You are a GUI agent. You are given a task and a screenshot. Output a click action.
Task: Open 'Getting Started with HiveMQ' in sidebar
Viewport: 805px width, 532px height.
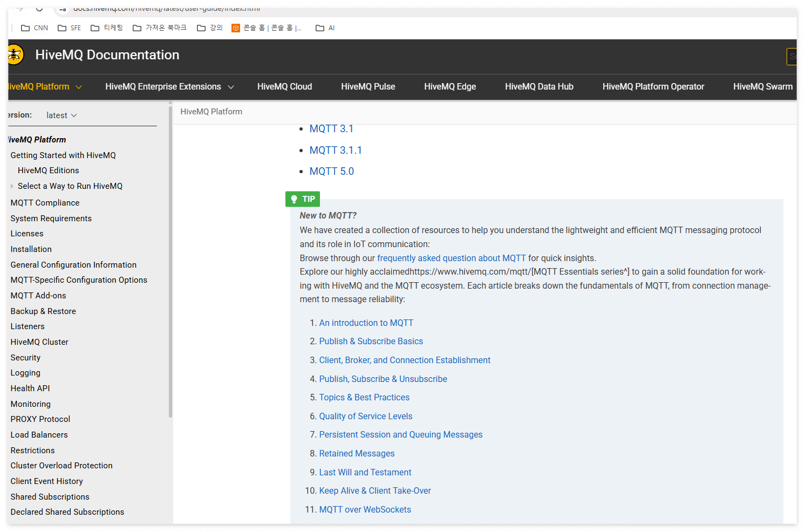click(x=63, y=155)
